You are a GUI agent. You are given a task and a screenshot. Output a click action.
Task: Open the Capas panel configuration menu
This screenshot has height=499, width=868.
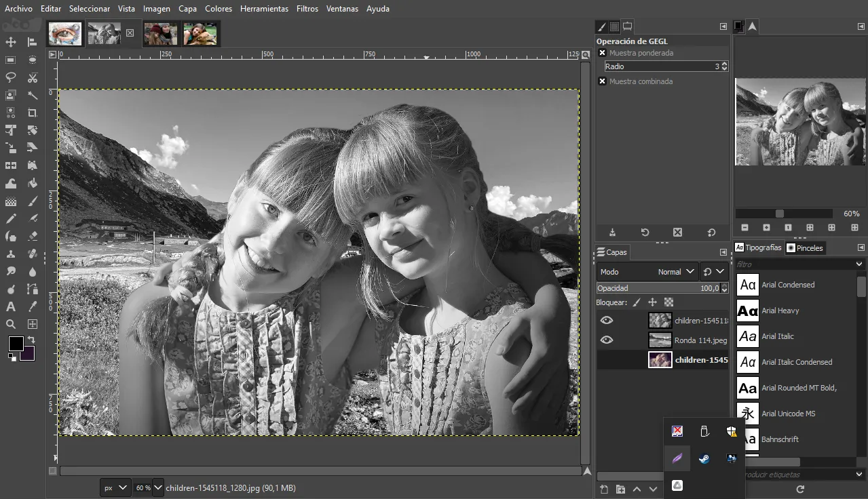tap(723, 252)
